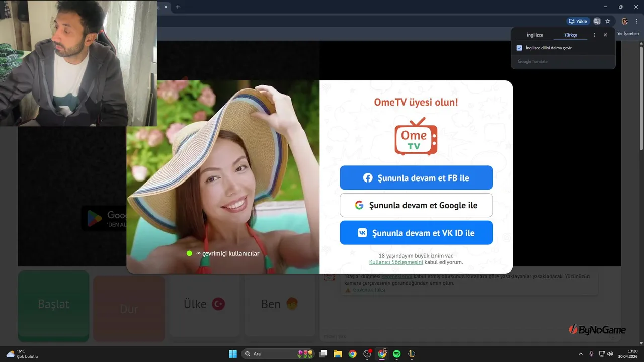Open the Güvenlik Takibi link
Image resolution: width=644 pixels, height=362 pixels.
tap(369, 290)
